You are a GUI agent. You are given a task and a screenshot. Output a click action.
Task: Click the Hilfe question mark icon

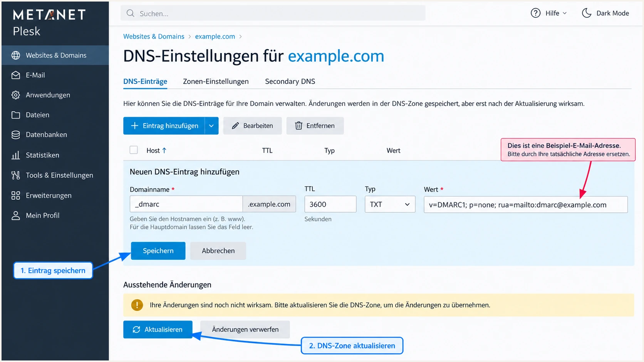pos(535,13)
